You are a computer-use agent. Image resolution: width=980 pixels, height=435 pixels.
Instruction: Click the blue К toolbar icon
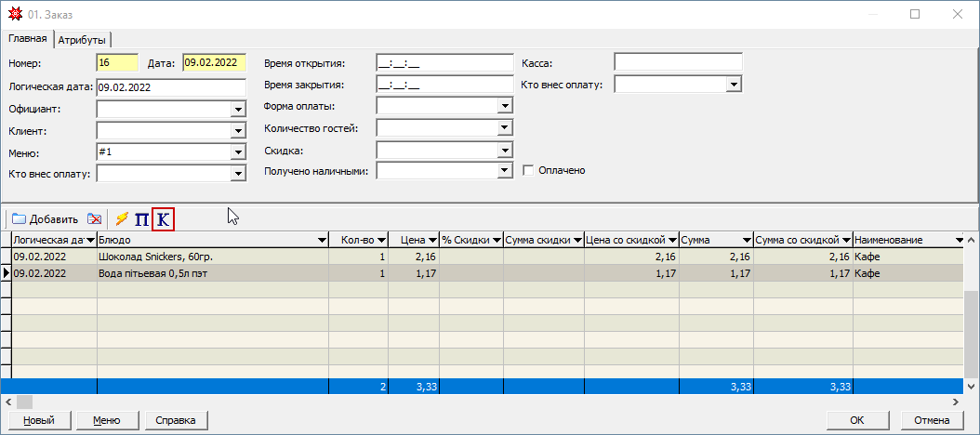click(163, 219)
